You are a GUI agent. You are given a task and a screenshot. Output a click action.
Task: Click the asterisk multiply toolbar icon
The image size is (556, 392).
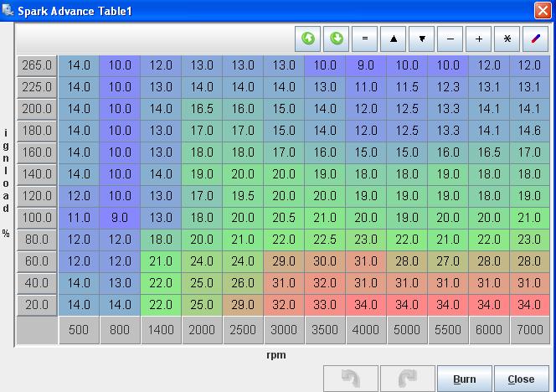click(507, 39)
